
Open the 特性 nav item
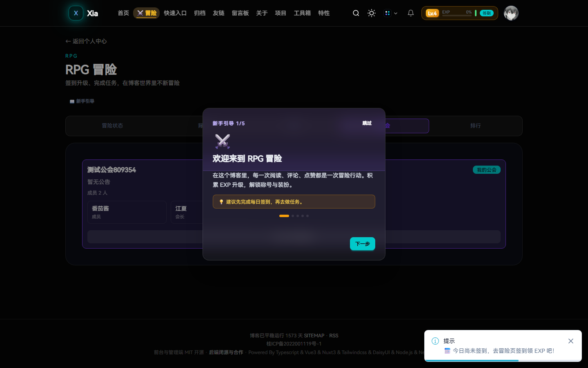pos(324,13)
